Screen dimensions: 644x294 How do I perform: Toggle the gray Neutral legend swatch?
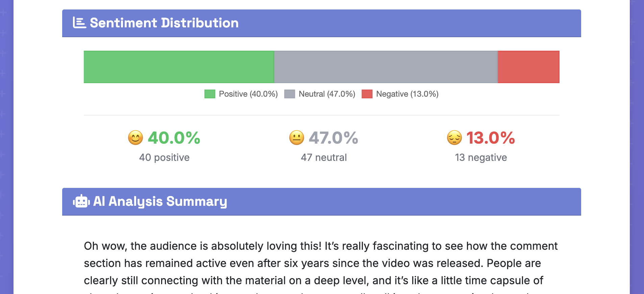(290, 94)
